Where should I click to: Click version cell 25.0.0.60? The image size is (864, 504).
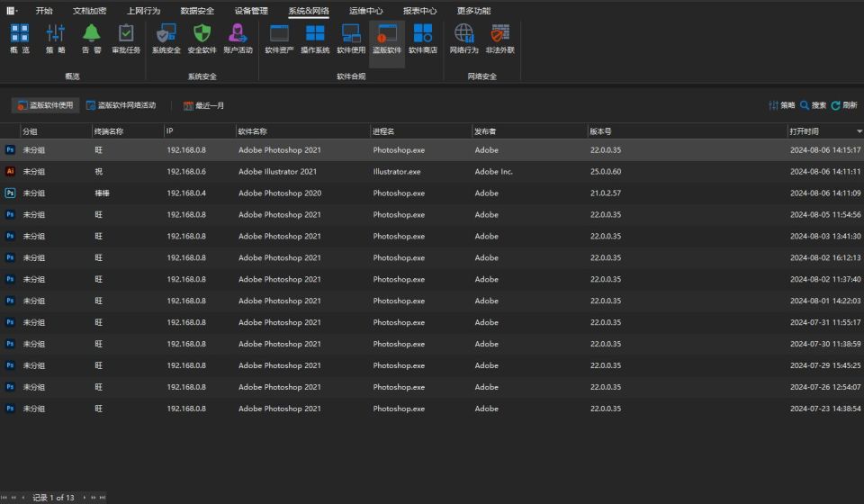click(x=606, y=171)
